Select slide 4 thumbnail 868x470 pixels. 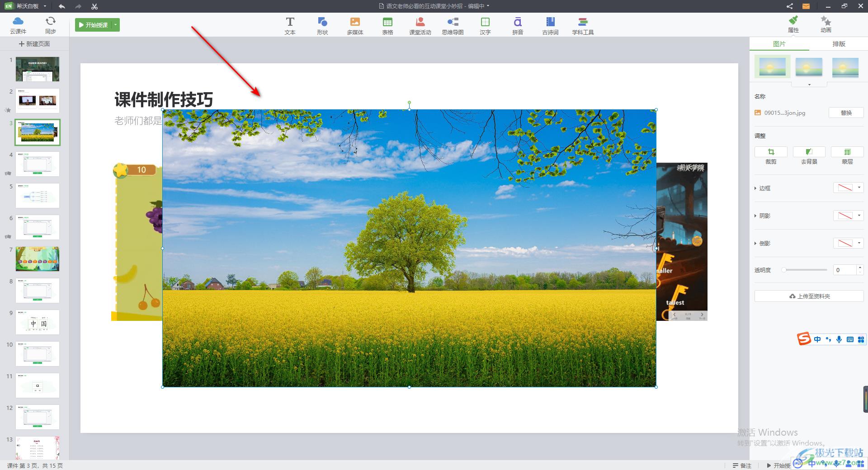38,164
